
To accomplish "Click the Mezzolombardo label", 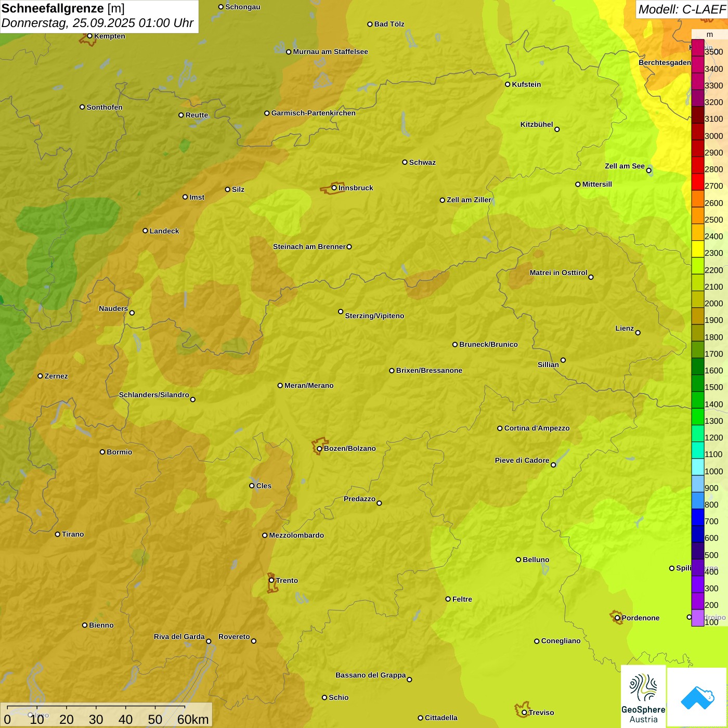I will pyautogui.click(x=296, y=535).
